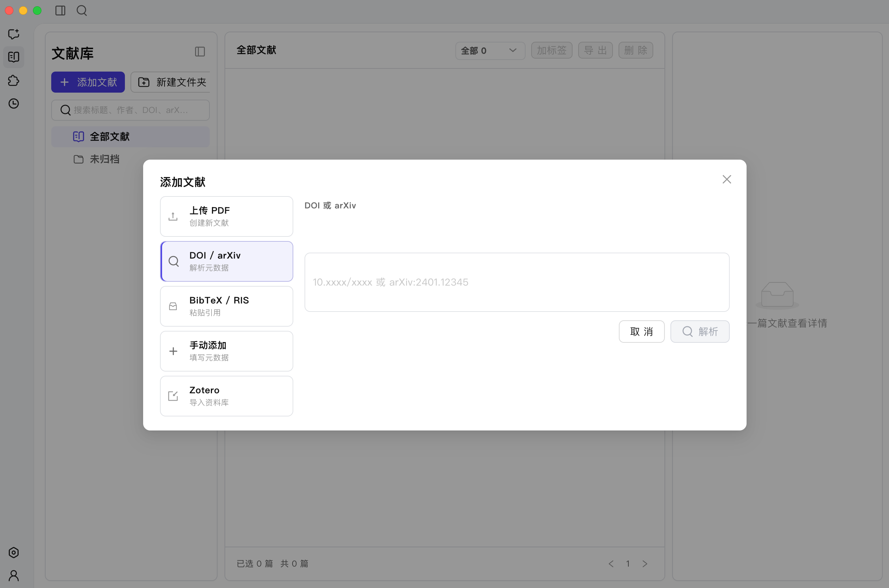This screenshot has height=588, width=889.
Task: Open the 全部 0 dropdown
Action: 490,51
